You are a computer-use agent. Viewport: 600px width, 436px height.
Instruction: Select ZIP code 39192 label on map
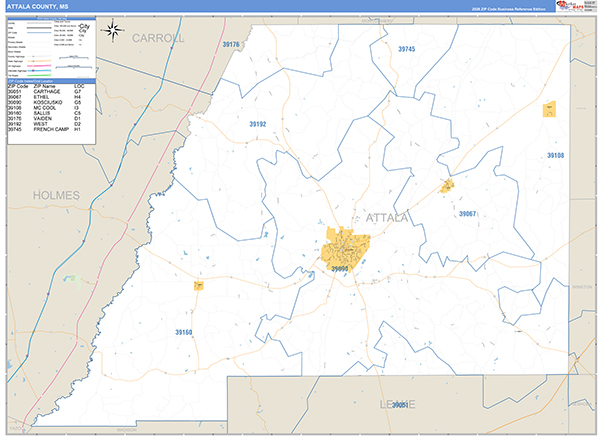[258, 124]
